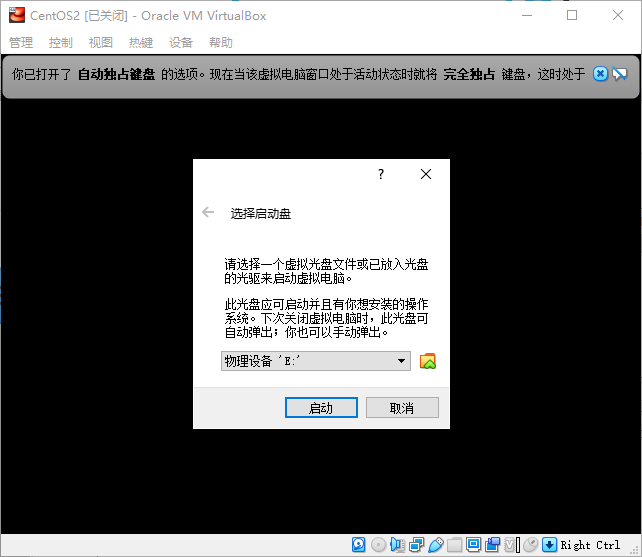Browse for a virtual optical disk file
This screenshot has height=557, width=642.
click(x=428, y=361)
